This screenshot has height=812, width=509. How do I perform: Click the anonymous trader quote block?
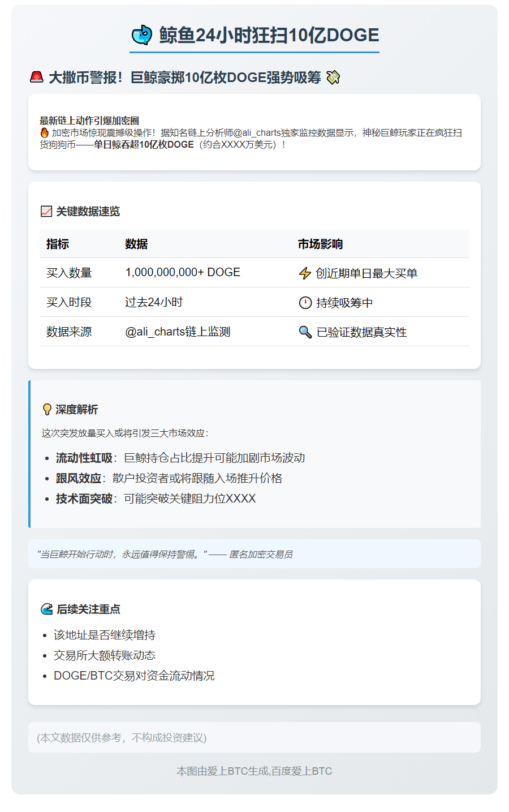[x=254, y=554]
